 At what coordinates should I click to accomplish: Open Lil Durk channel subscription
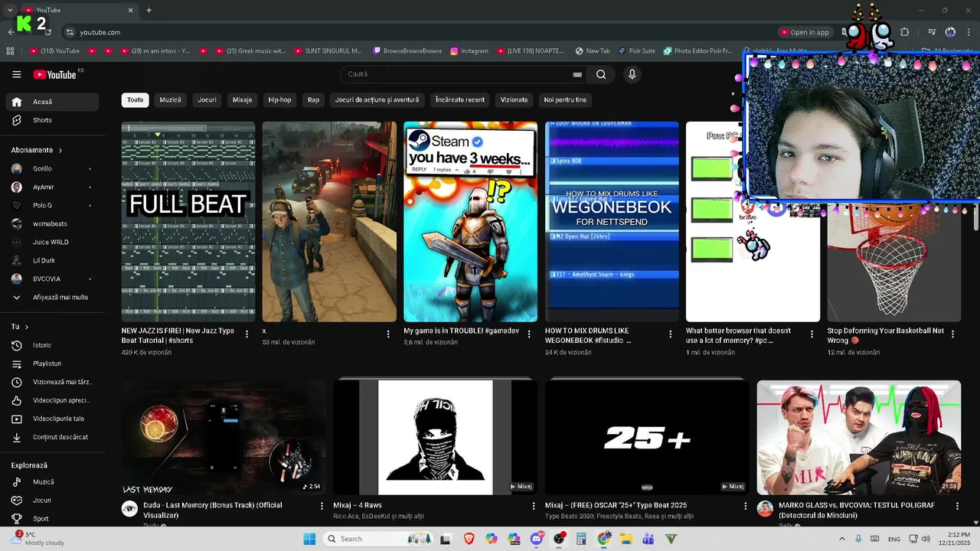[52, 260]
